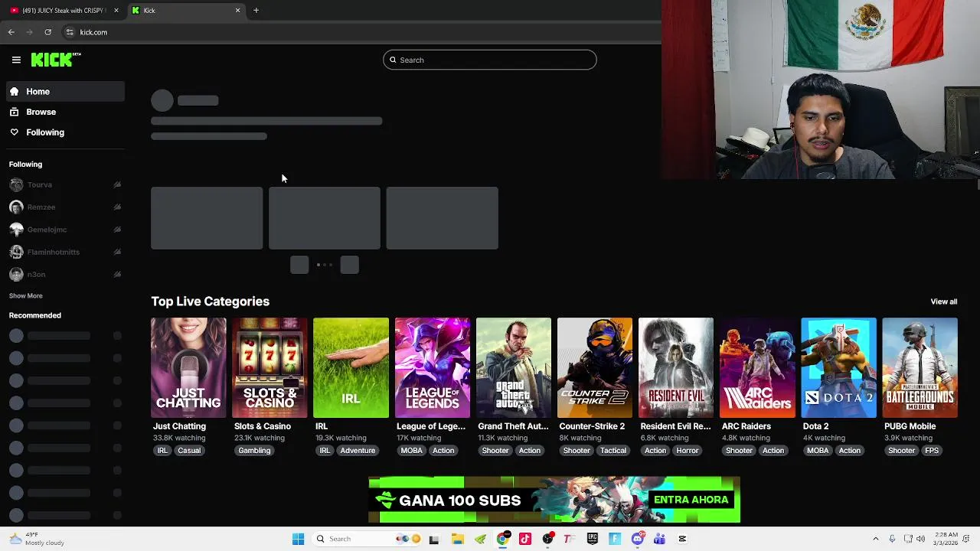Click Shooter tag under ARC Raiders

(x=739, y=451)
